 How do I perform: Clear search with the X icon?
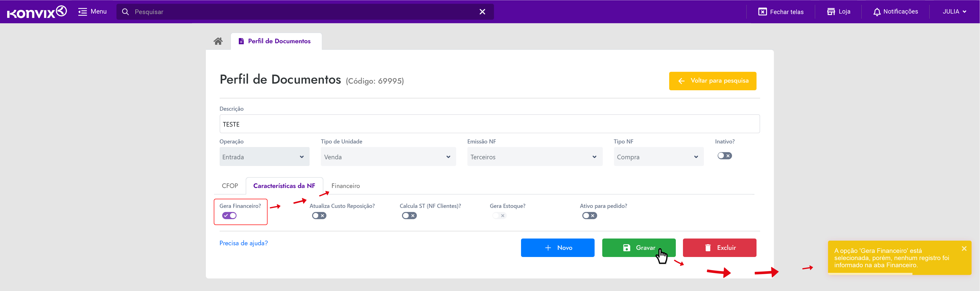pos(482,12)
